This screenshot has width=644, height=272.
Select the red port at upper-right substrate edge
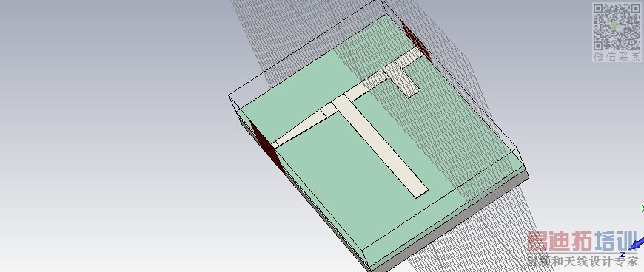click(416, 41)
